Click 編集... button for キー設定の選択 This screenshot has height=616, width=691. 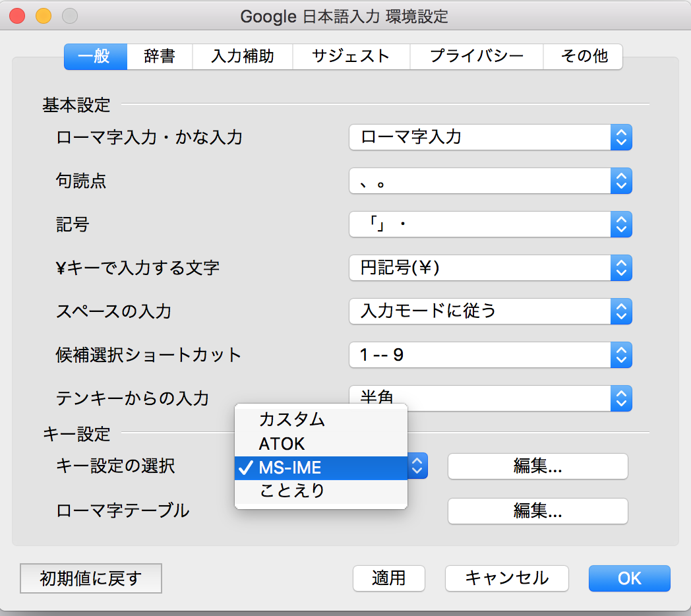pyautogui.click(x=537, y=466)
